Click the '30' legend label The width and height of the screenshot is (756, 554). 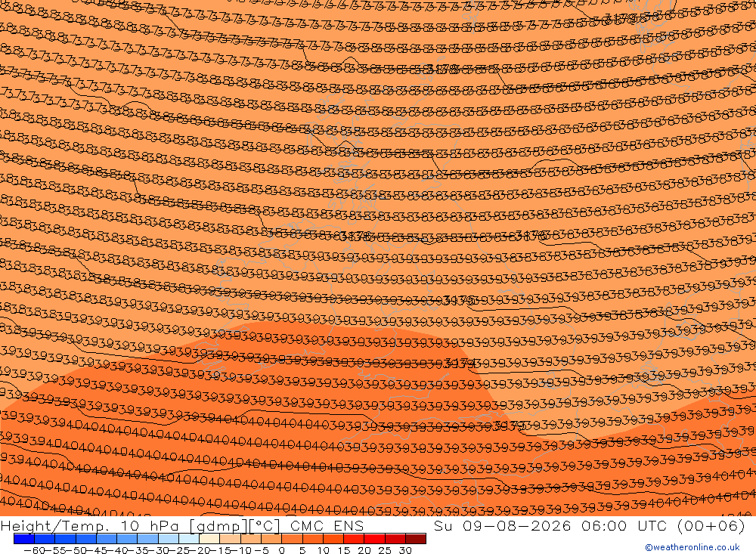click(405, 550)
